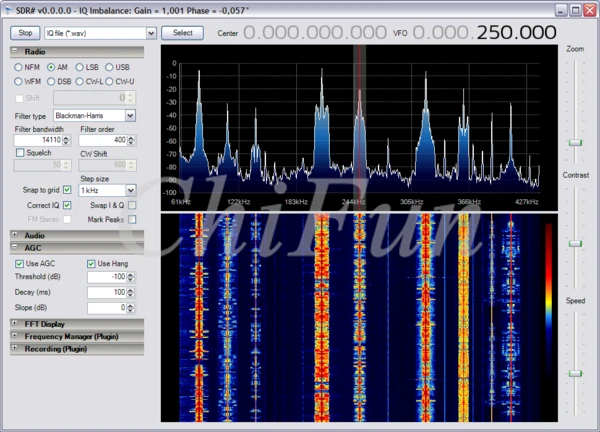
Task: Maximize the SDR# window
Action: point(575,10)
